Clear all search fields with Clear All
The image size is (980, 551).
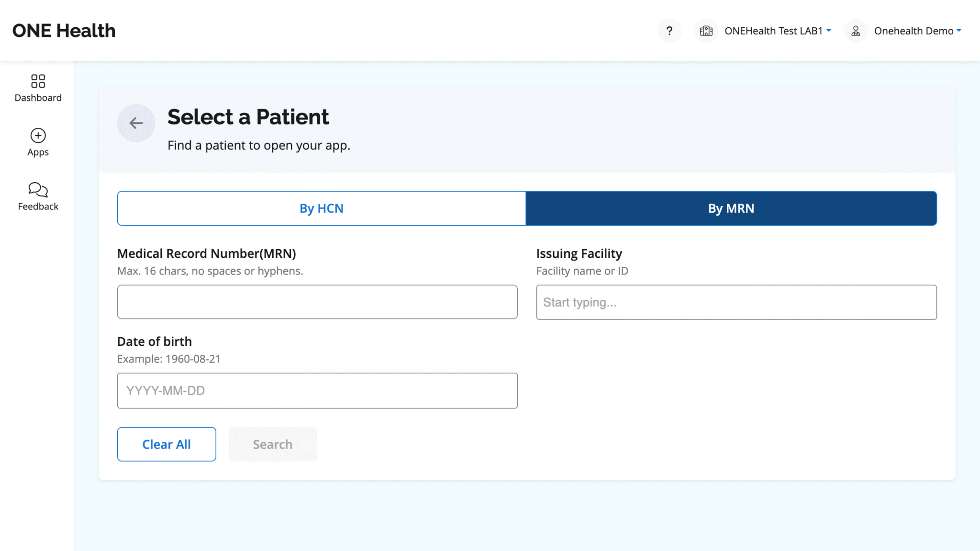pos(166,444)
